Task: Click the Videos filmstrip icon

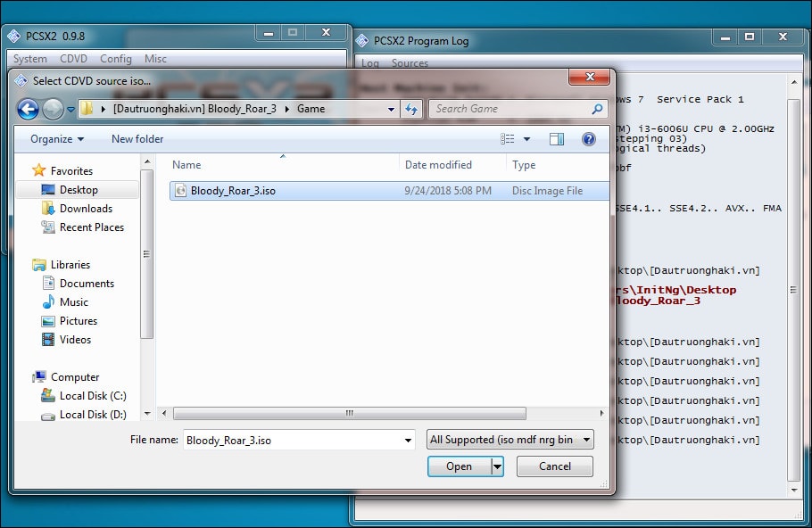Action: [x=48, y=340]
